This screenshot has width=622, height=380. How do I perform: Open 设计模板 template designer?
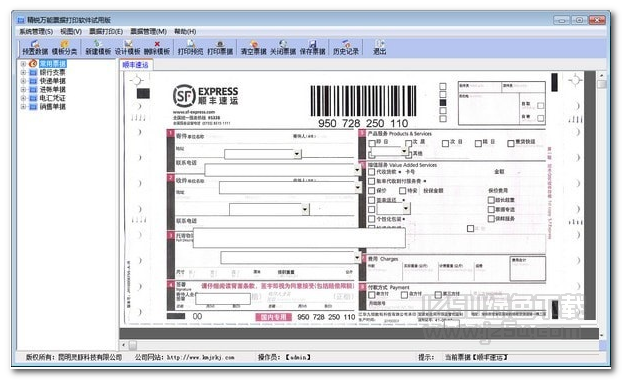coord(127,48)
